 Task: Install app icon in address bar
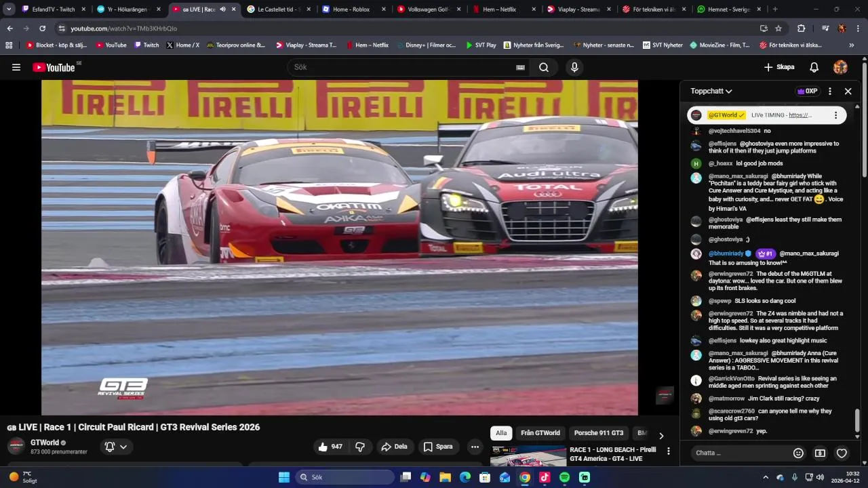pos(764,28)
